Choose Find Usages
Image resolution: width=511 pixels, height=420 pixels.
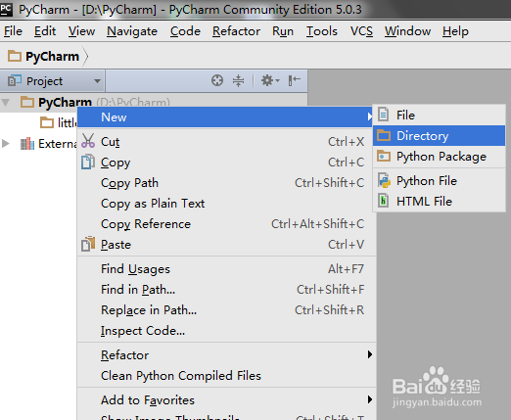(x=226, y=269)
